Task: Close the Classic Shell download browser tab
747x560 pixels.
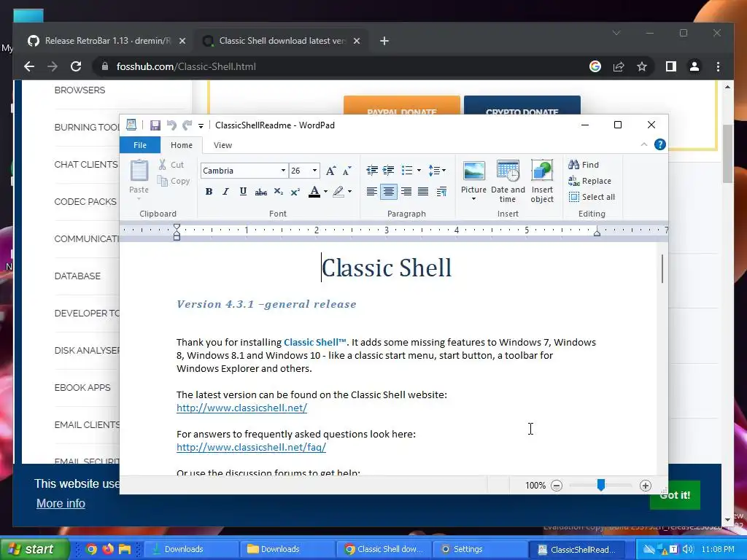Action: tap(356, 41)
